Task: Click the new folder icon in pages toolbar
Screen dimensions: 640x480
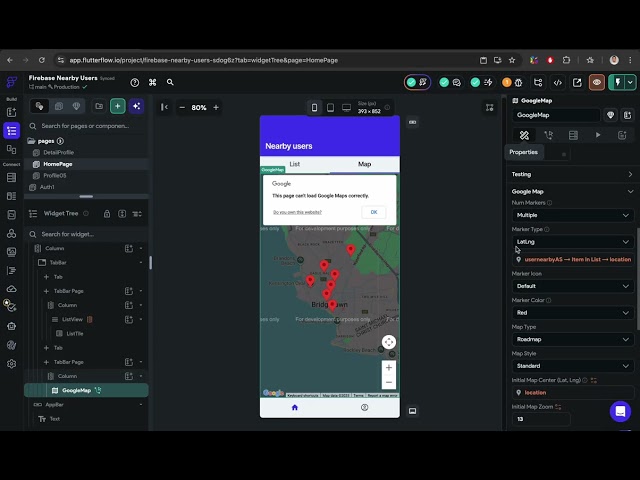Action: 99,107
